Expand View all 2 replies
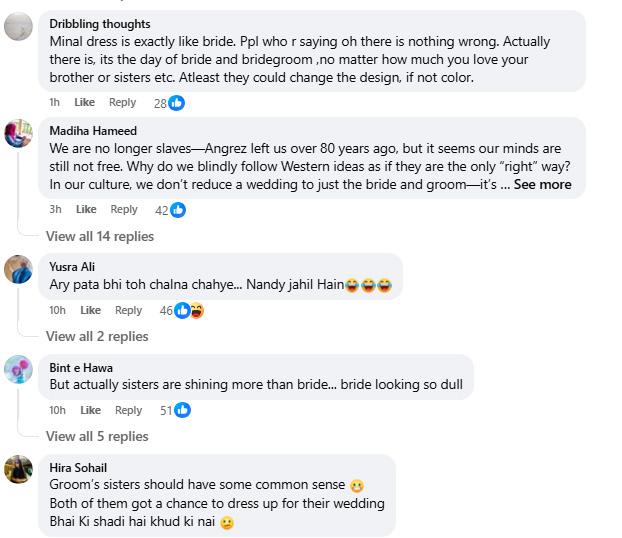Viewport: 622px width, 538px height. [97, 336]
